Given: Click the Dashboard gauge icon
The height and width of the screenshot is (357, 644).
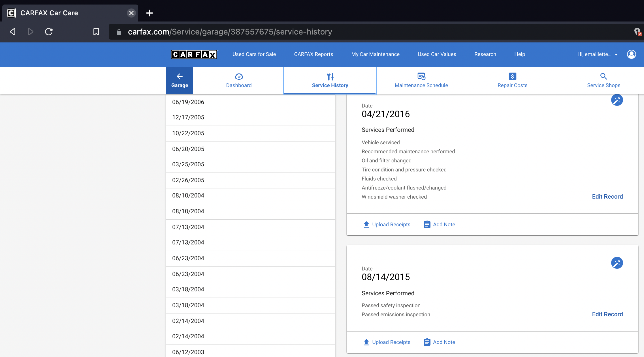Looking at the screenshot, I should (x=239, y=76).
